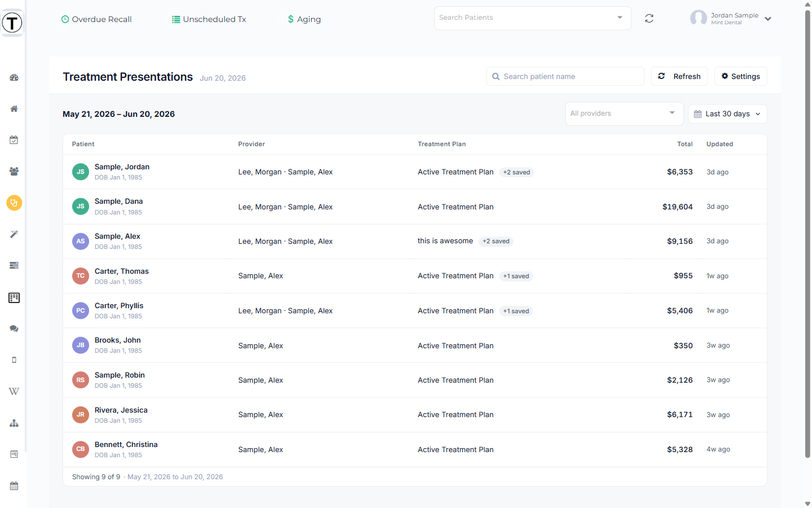Open the stacked server sidebar icon

click(x=14, y=265)
